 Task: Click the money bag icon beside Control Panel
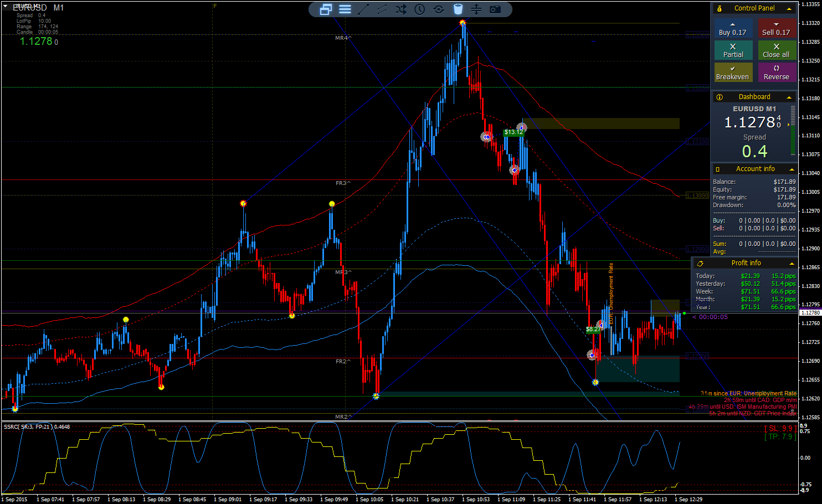coord(719,8)
